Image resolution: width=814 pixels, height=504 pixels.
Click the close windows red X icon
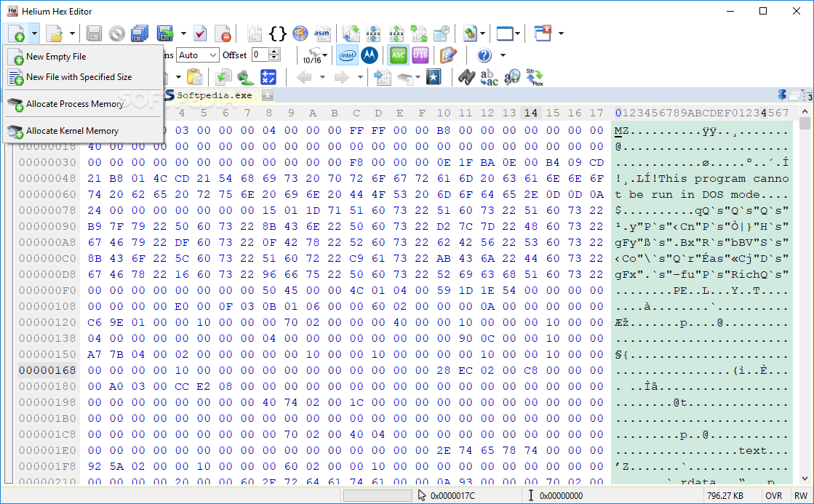coord(543,33)
